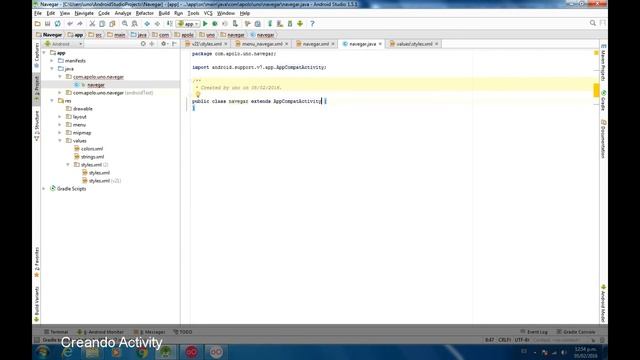Open the Android Monitor tool window
The image size is (640, 360).
coord(100,332)
